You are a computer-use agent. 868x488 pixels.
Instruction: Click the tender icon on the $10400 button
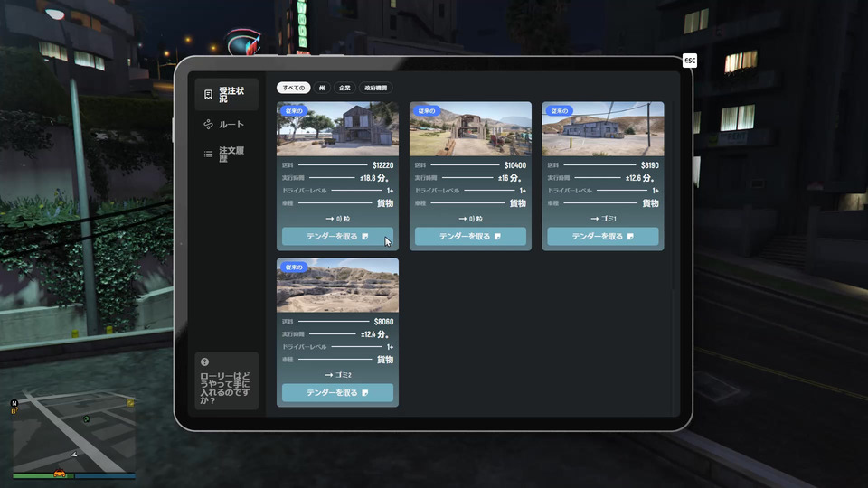[x=497, y=236]
